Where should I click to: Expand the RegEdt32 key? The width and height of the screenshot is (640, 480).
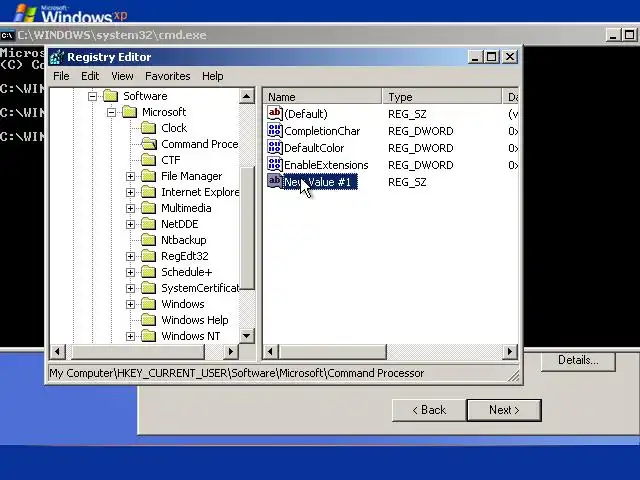tap(130, 256)
